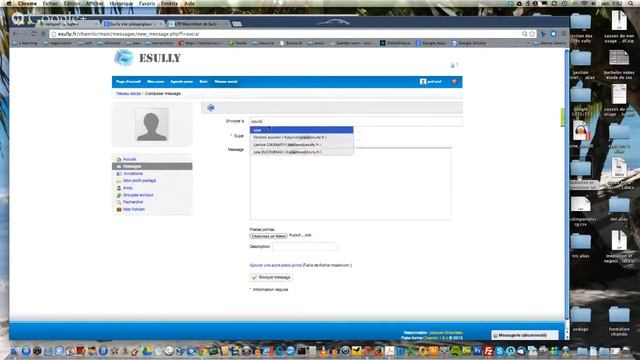
Task: Click ESULLY logo icon at page top
Action: click(x=123, y=58)
